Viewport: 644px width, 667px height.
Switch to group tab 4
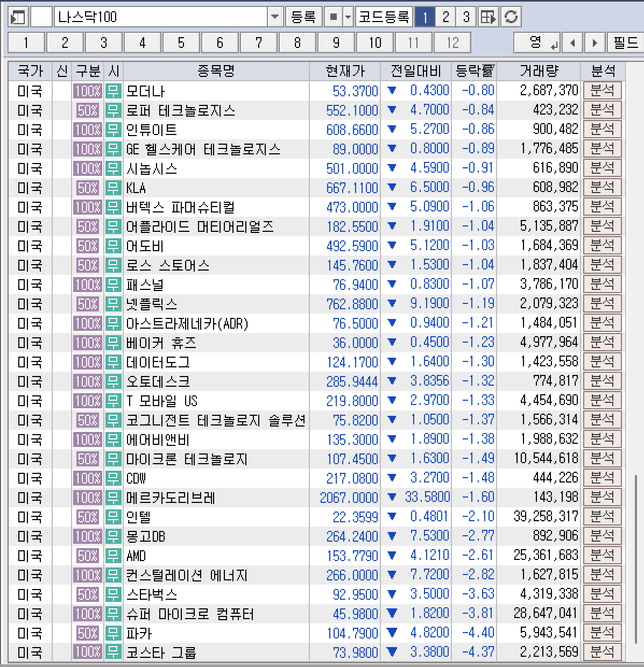point(142,42)
